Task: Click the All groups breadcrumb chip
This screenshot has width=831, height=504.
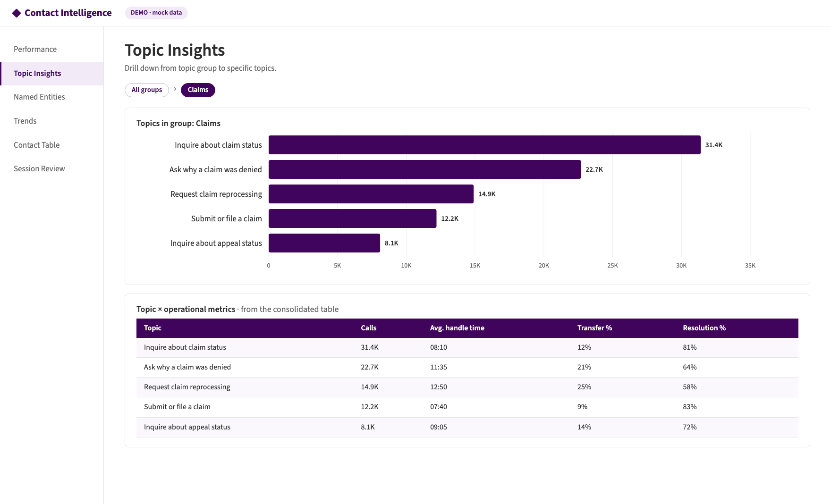Action: point(147,90)
